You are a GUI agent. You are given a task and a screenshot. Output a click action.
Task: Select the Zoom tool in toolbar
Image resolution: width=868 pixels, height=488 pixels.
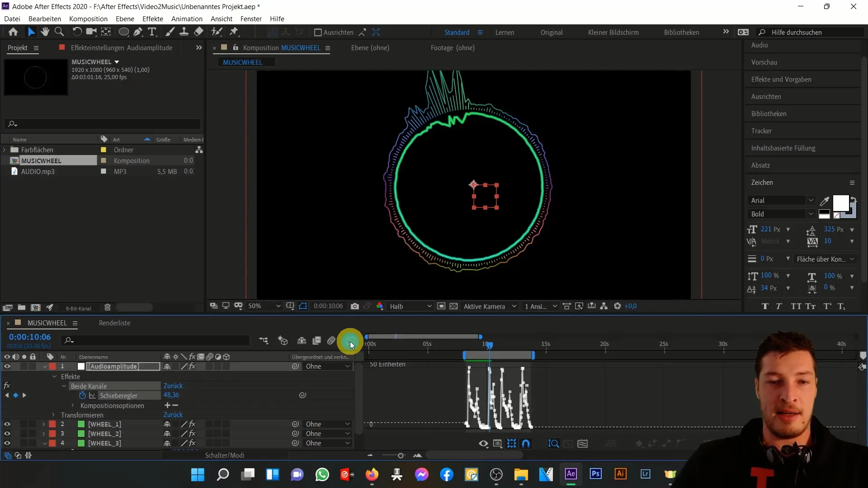pos(59,32)
